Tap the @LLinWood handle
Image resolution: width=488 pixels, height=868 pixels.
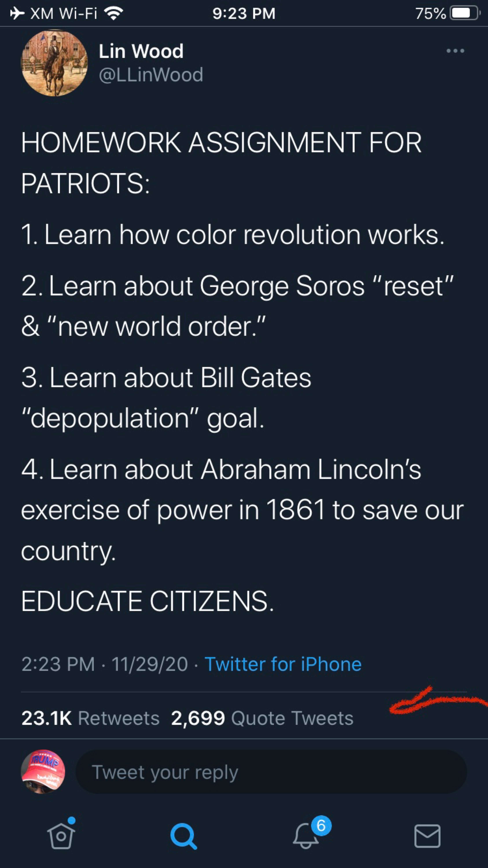coord(151,75)
